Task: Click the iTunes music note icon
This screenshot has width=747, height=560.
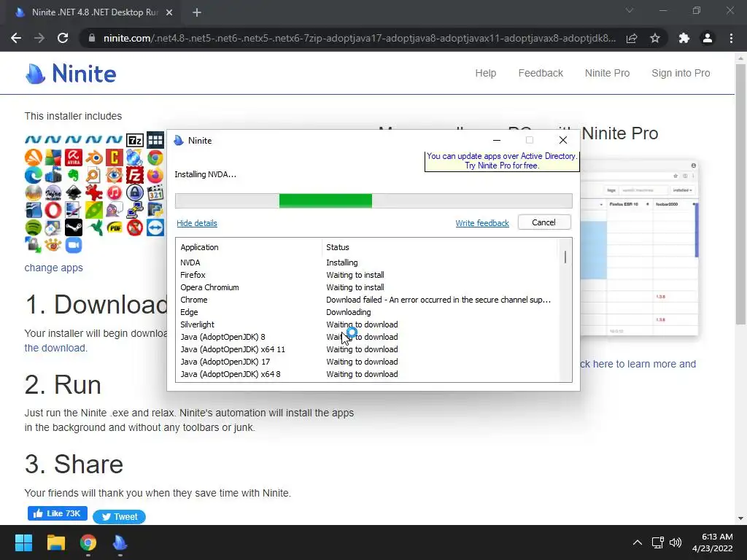Action: pyautogui.click(x=115, y=192)
